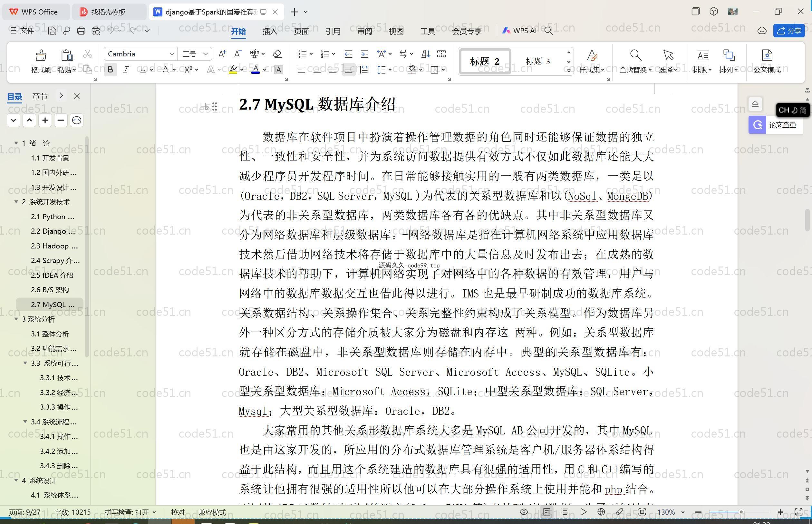Click the sort (A-Z) icon

[426, 54]
